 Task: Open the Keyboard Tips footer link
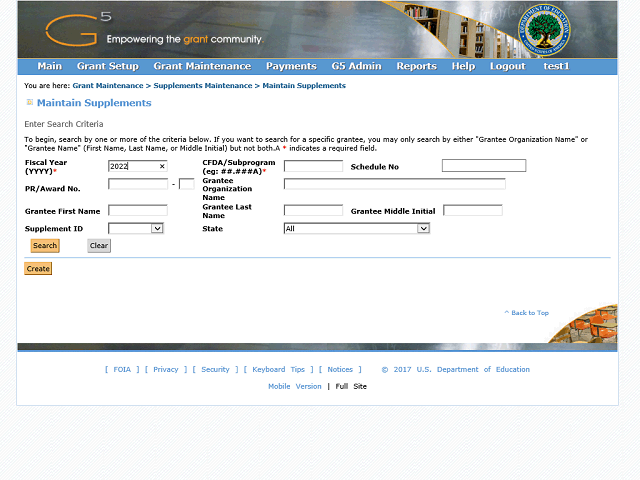[x=278, y=369]
